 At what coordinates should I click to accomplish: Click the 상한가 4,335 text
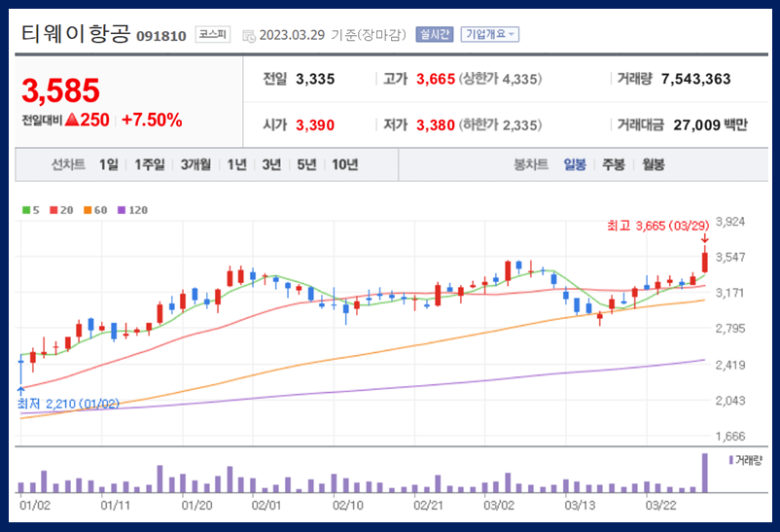pyautogui.click(x=500, y=79)
